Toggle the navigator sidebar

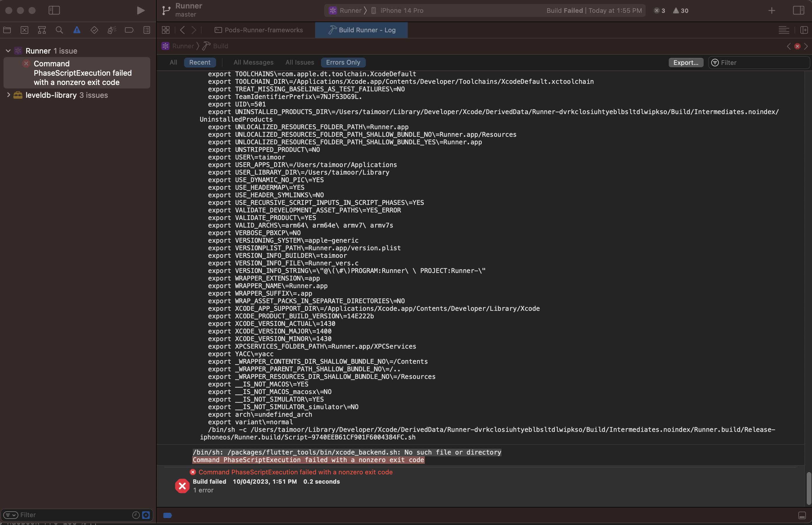[54, 10]
